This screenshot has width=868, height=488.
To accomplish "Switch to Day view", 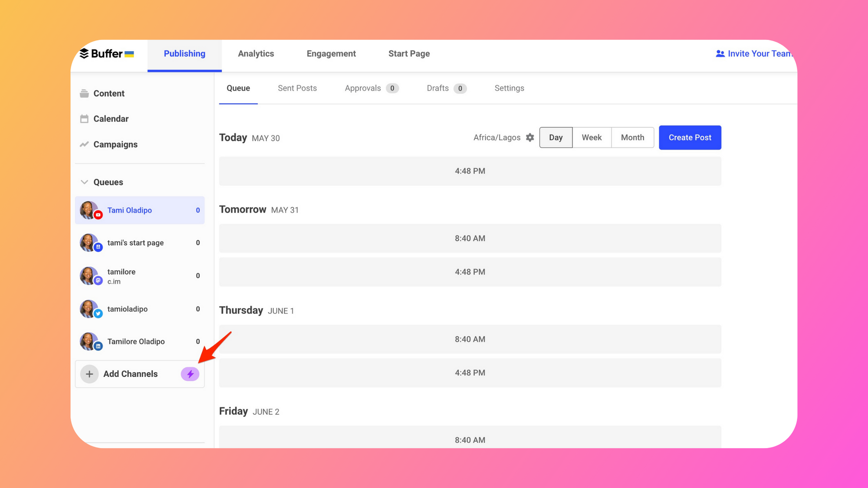I will point(556,137).
